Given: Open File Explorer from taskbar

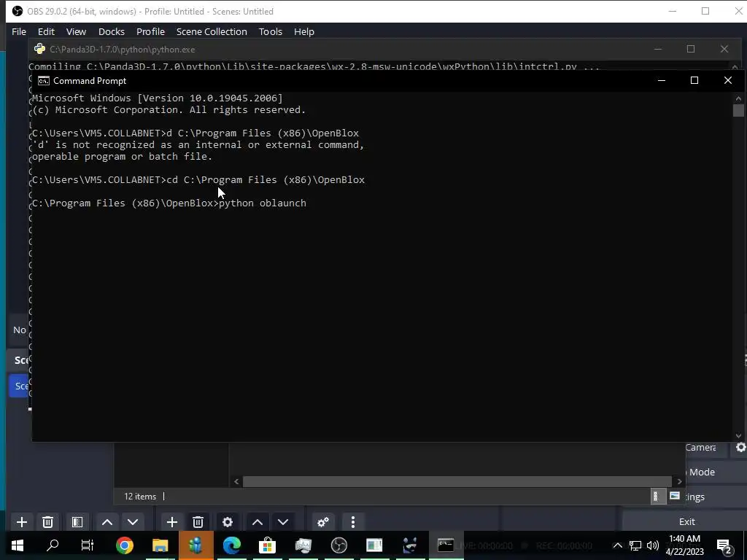Looking at the screenshot, I should 160,545.
